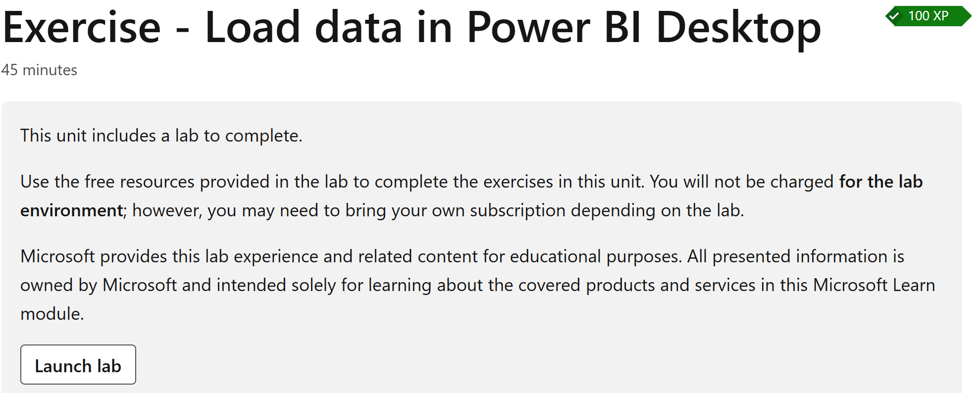Click the page title "Exercise - Load data"
This screenshot has height=393, width=980.
(x=412, y=27)
